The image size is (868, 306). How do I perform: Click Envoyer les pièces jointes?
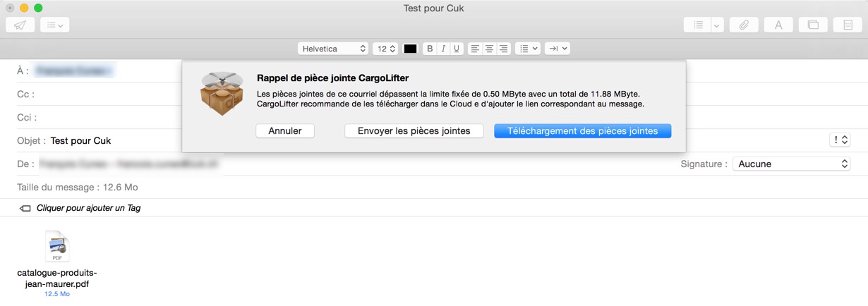tap(414, 130)
